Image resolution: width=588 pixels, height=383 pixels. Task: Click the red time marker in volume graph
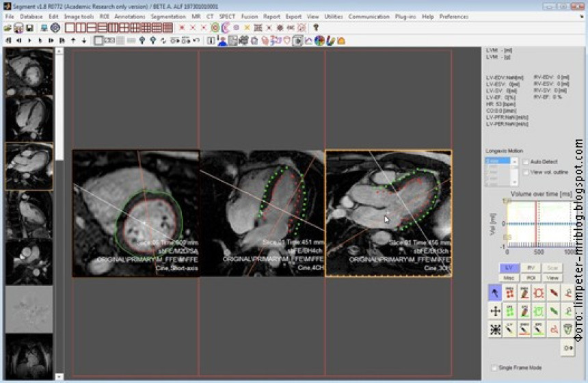tap(536, 224)
